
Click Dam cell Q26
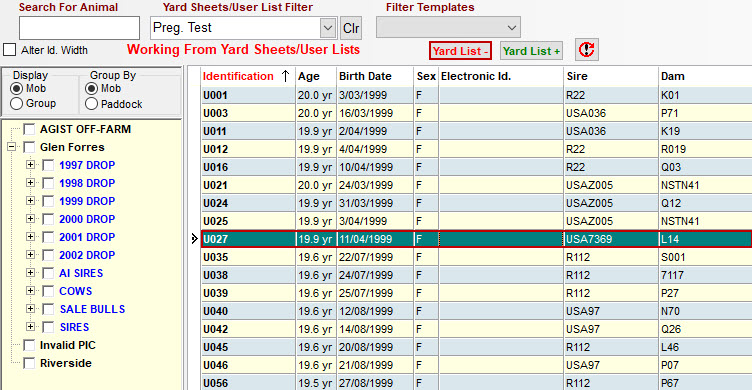(x=705, y=329)
